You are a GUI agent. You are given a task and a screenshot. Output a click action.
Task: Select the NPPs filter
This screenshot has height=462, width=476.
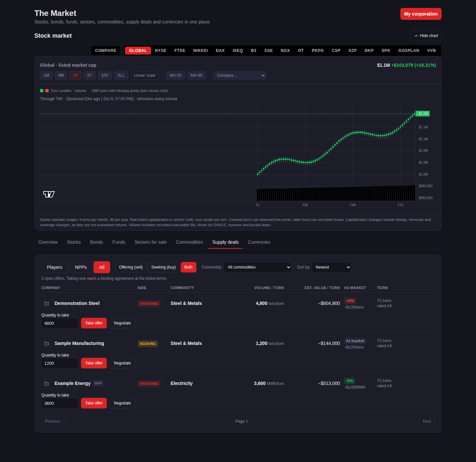(81, 267)
